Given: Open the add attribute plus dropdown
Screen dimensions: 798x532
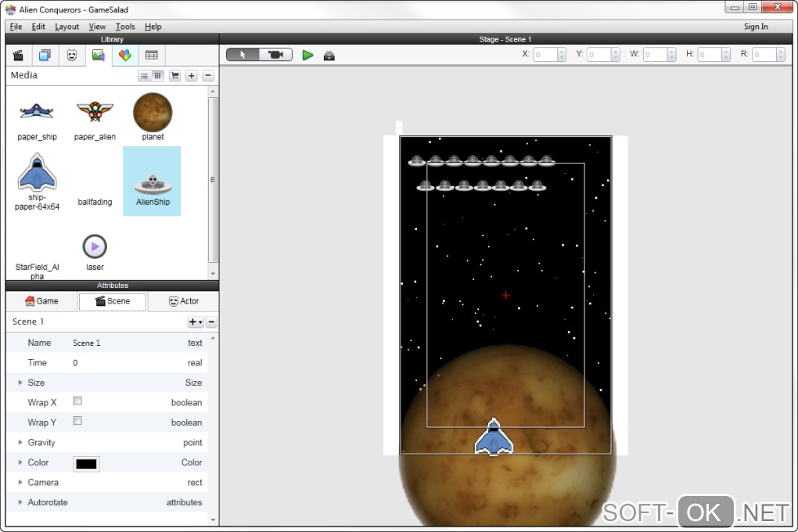Looking at the screenshot, I should 196,322.
